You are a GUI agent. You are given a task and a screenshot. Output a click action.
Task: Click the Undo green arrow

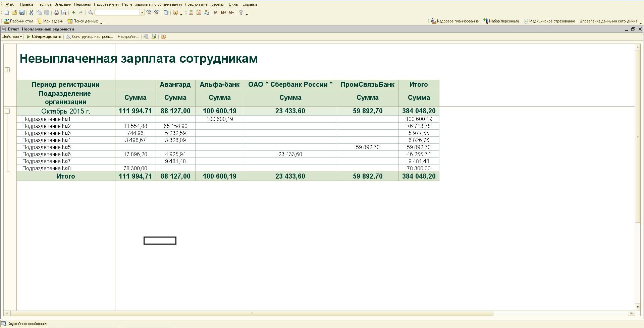click(x=73, y=13)
